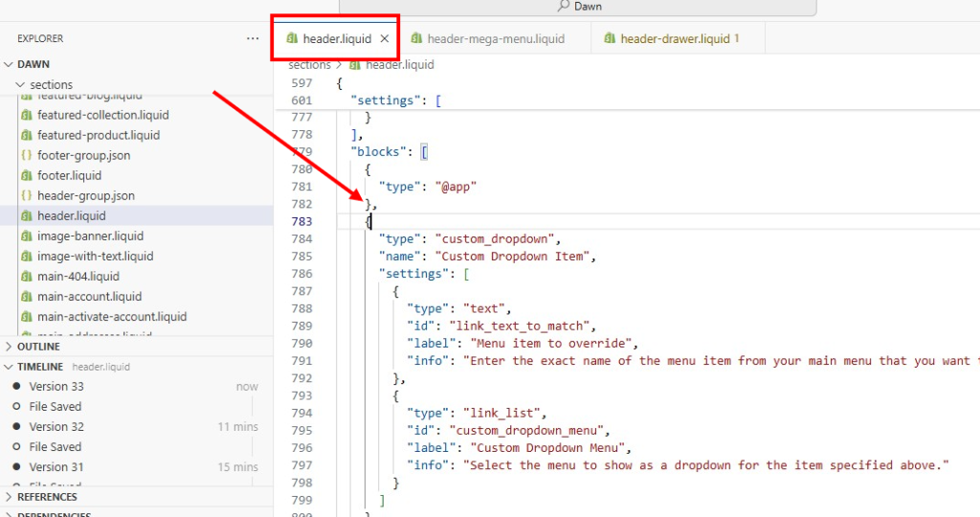Close the header.liquid editor tab
Image resolution: width=980 pixels, height=517 pixels.
pos(385,39)
